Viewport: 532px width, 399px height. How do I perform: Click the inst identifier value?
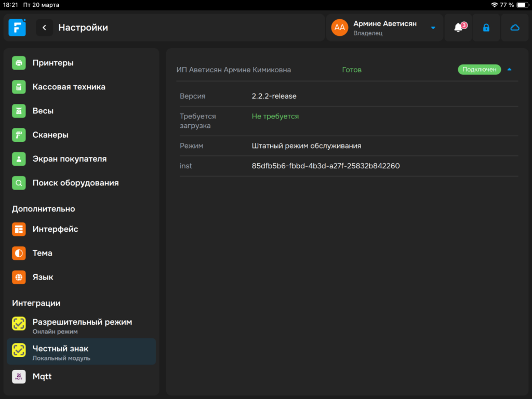pyautogui.click(x=326, y=166)
